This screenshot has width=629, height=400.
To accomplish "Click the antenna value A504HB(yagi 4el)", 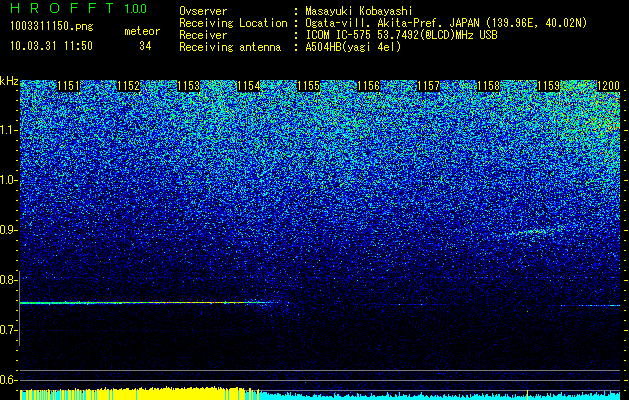I will click(353, 47).
